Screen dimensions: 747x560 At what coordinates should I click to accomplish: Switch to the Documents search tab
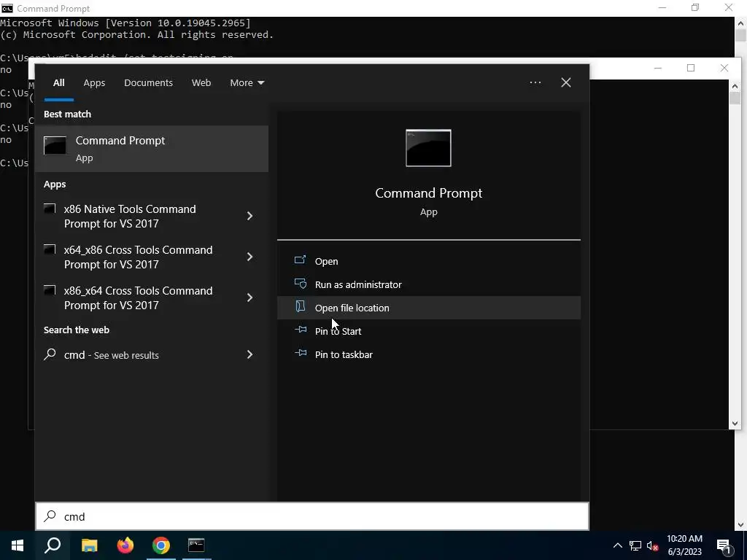pos(148,83)
